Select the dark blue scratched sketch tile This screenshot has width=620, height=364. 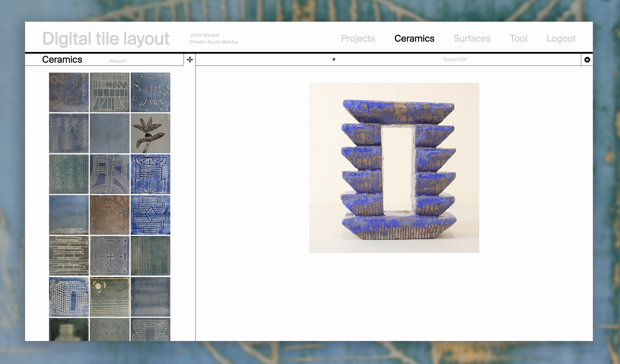69,92
